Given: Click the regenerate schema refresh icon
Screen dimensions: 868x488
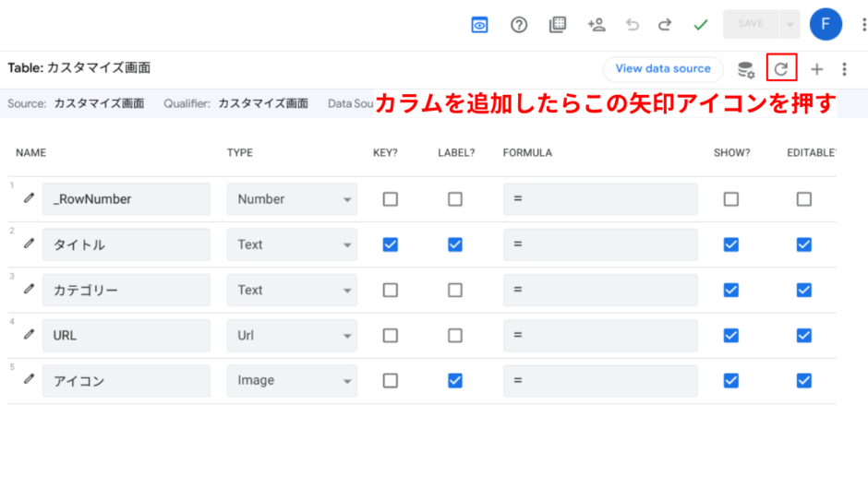Looking at the screenshot, I should click(x=781, y=68).
